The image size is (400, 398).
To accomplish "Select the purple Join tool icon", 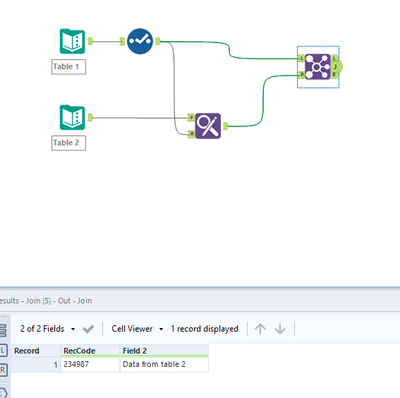I will pyautogui.click(x=318, y=67).
